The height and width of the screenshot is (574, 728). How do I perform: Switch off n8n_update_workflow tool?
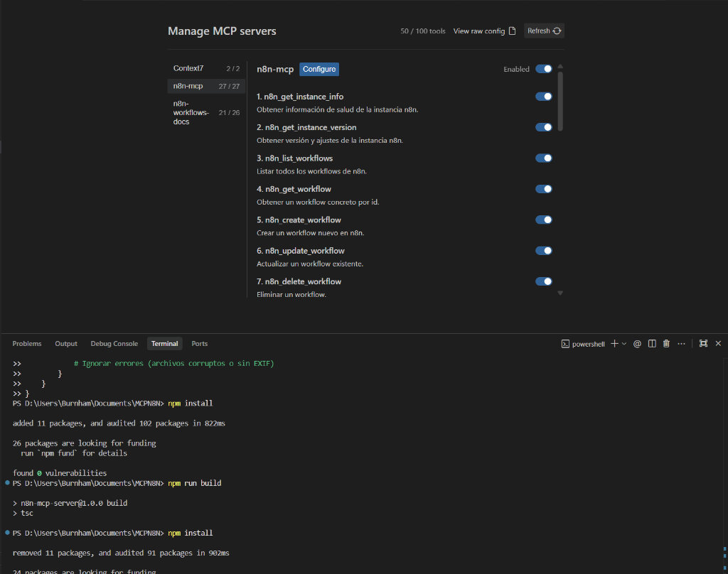[544, 251]
